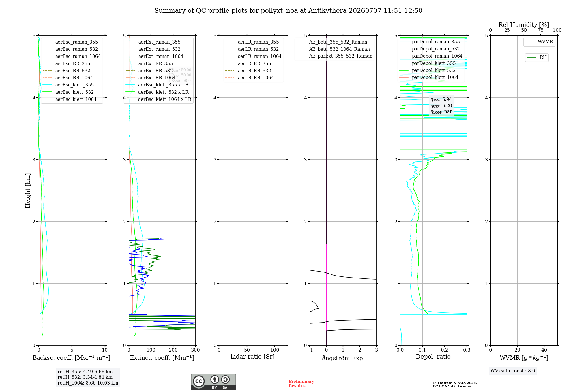This screenshot has width=577, height=392.
Task: Click the ref.H_532 reference height line
Action: tap(85, 377)
